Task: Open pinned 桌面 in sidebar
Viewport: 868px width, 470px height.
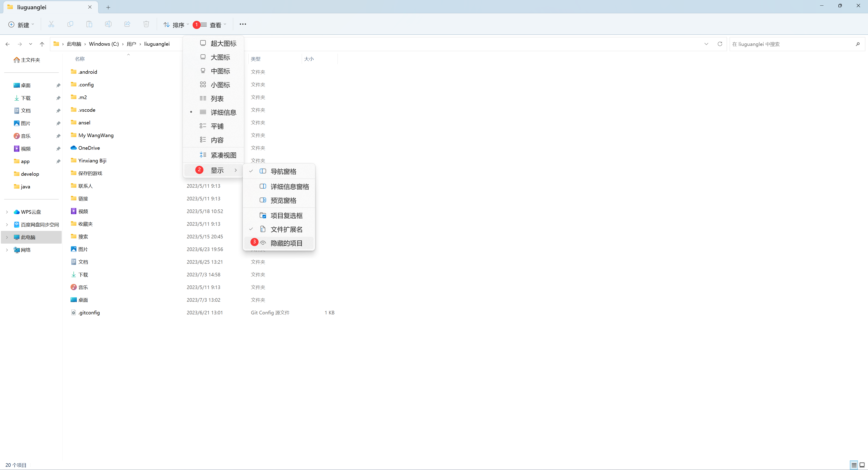Action: [22, 86]
